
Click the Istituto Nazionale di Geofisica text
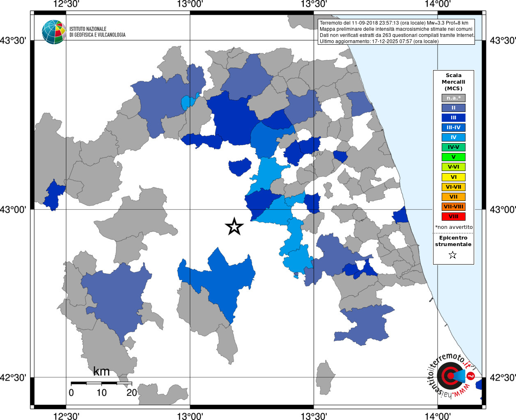click(x=97, y=32)
